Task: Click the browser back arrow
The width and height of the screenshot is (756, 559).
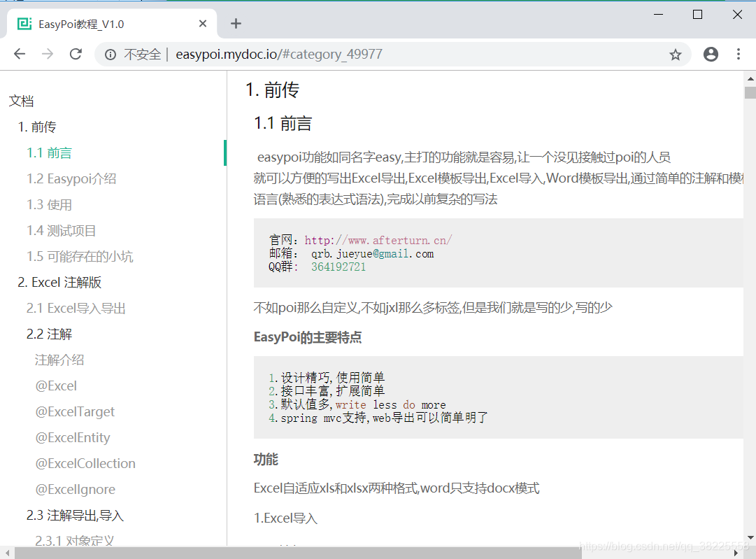Action: tap(20, 54)
